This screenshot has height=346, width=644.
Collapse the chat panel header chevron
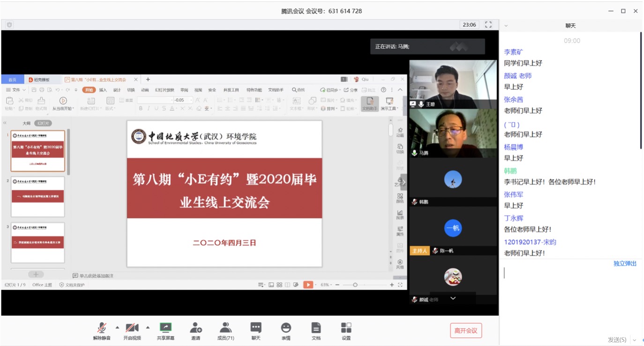click(x=506, y=26)
